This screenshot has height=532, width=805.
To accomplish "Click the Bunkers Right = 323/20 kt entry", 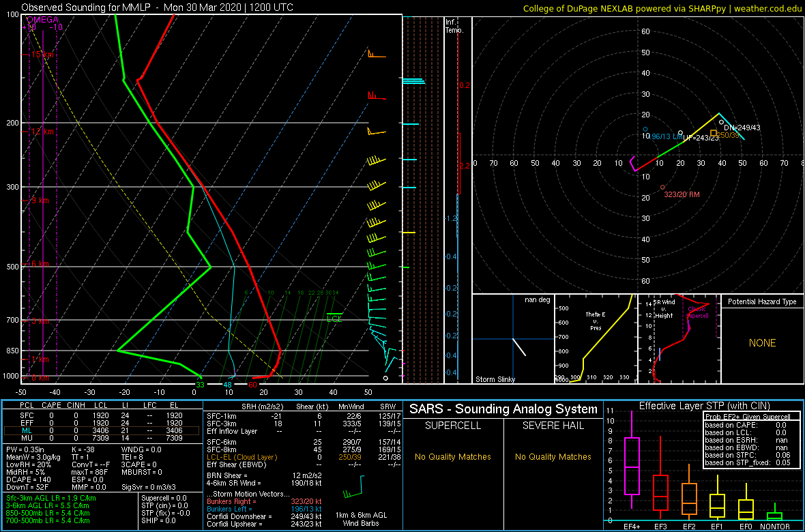I will 265,501.
